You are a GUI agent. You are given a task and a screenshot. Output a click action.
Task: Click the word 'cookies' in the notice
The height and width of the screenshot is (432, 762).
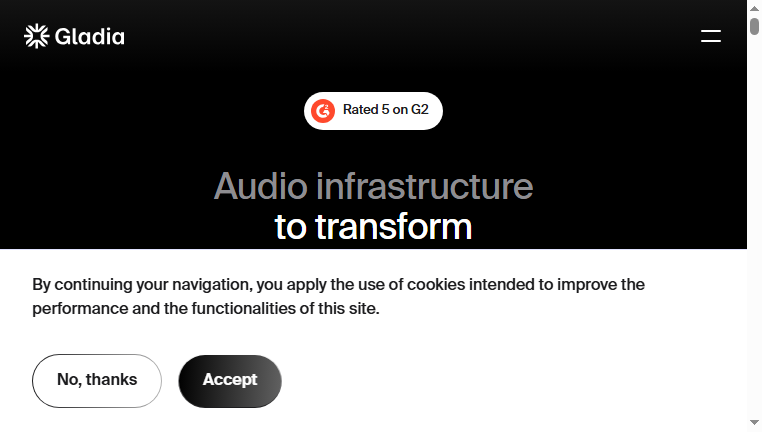tap(436, 285)
